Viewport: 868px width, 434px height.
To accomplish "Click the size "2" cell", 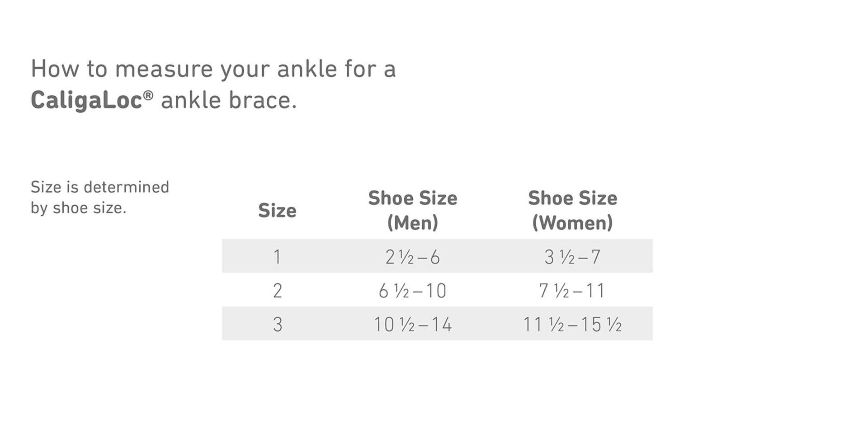I will (x=277, y=290).
